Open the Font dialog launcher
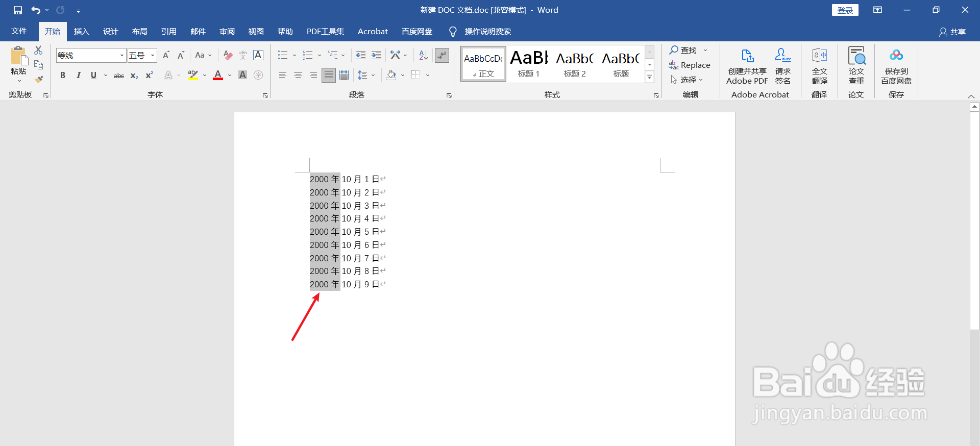This screenshot has height=446, width=980. tap(265, 95)
